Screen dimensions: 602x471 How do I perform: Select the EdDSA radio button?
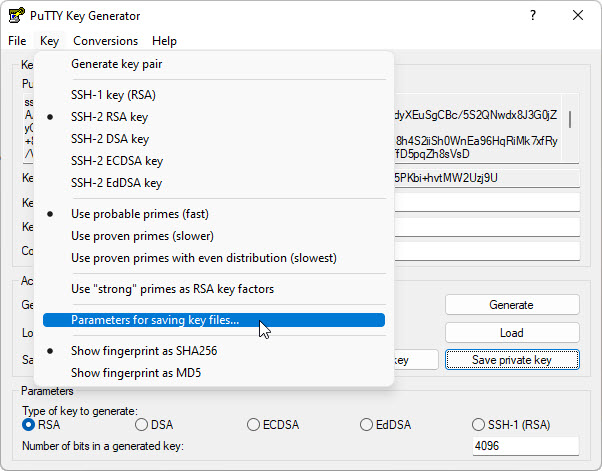pyautogui.click(x=367, y=425)
